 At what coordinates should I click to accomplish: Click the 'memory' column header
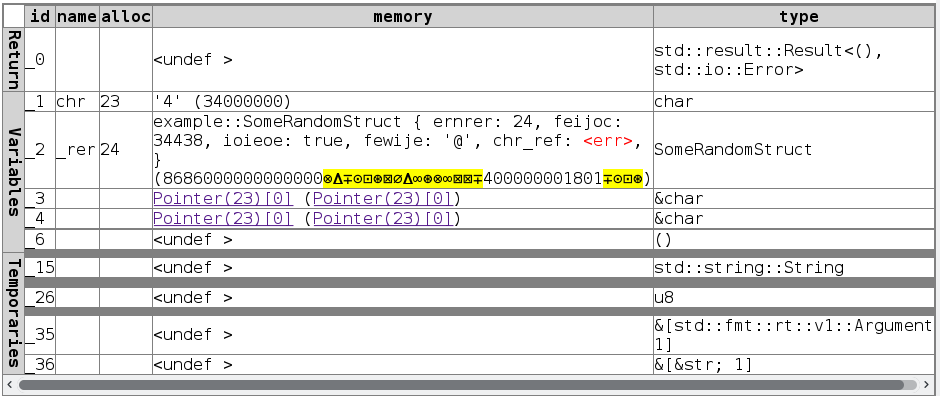coord(403,17)
